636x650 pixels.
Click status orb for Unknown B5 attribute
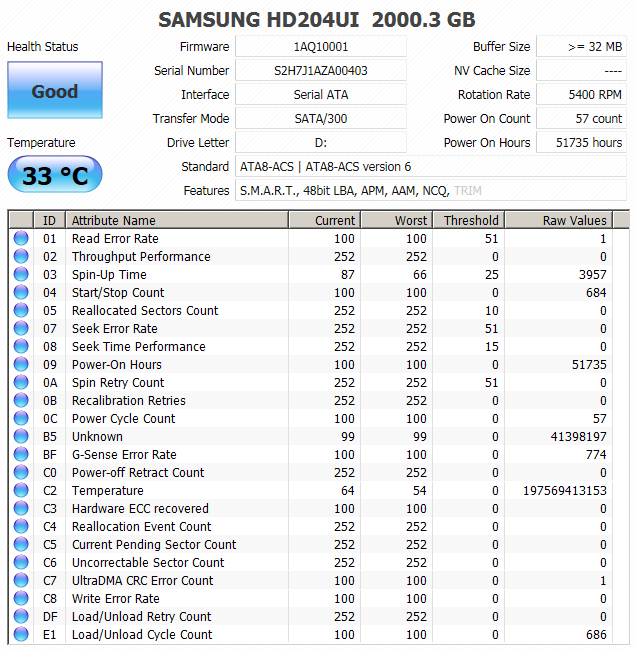point(21,436)
